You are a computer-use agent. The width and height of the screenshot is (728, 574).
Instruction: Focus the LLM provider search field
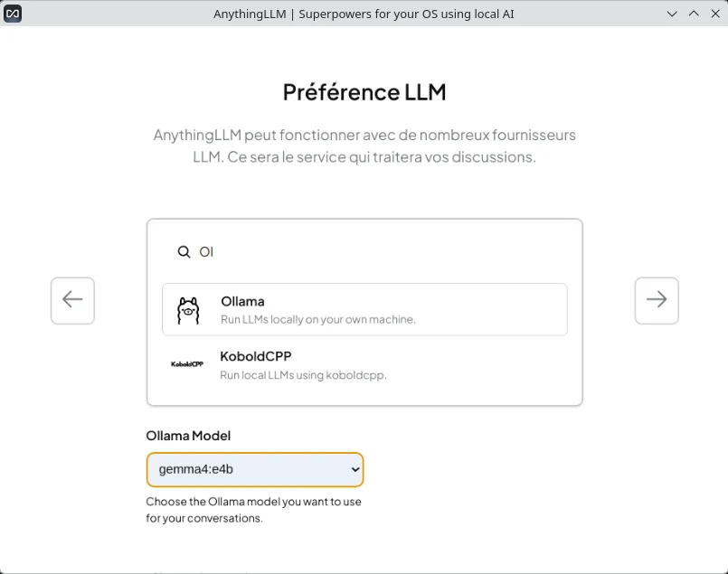pyautogui.click(x=380, y=252)
